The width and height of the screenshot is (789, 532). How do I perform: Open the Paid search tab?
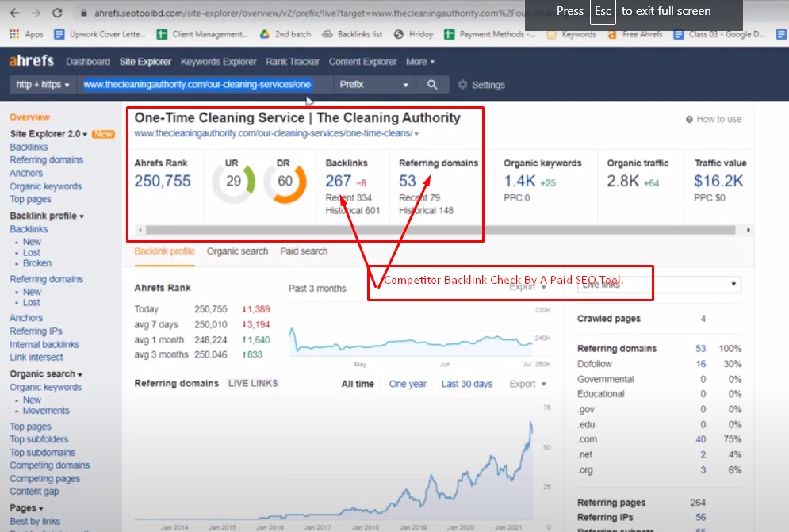point(304,251)
